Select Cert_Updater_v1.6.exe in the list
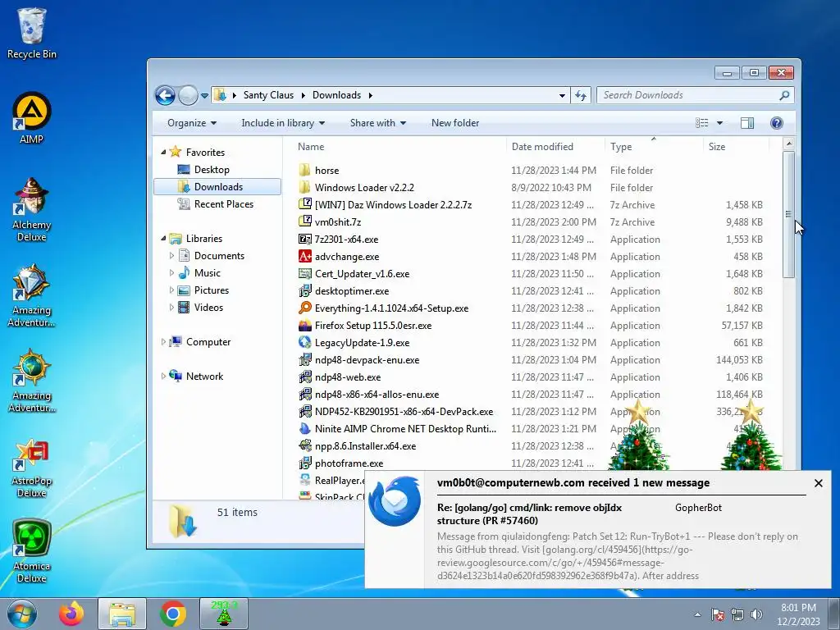This screenshot has height=630, width=840. coord(354,274)
